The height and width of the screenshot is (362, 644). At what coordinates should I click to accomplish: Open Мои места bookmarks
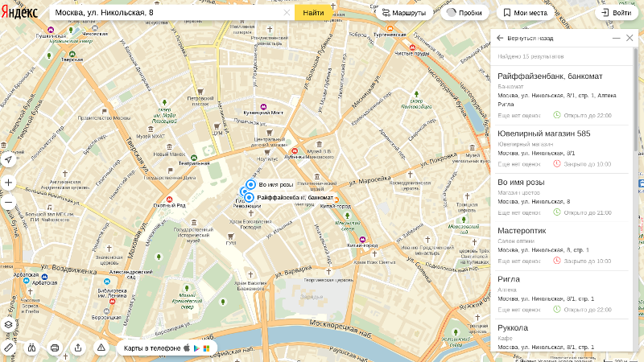coord(526,13)
